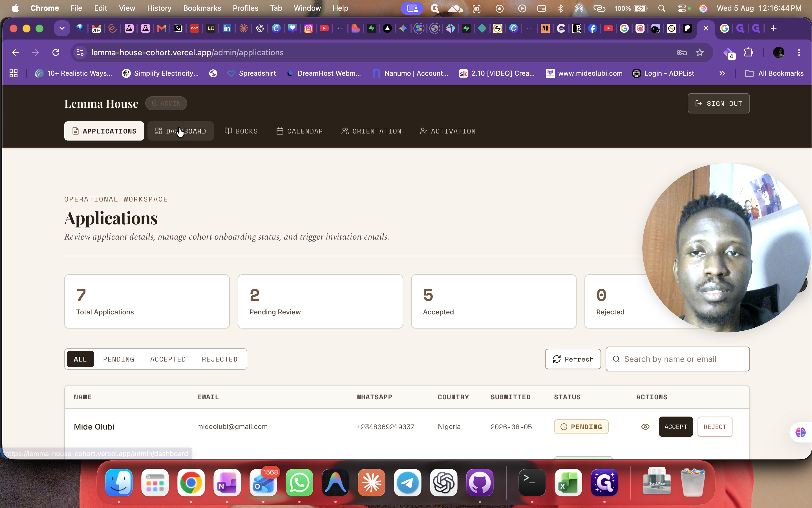Filter applications by Pending
This screenshot has width=812, height=508.
[119, 359]
